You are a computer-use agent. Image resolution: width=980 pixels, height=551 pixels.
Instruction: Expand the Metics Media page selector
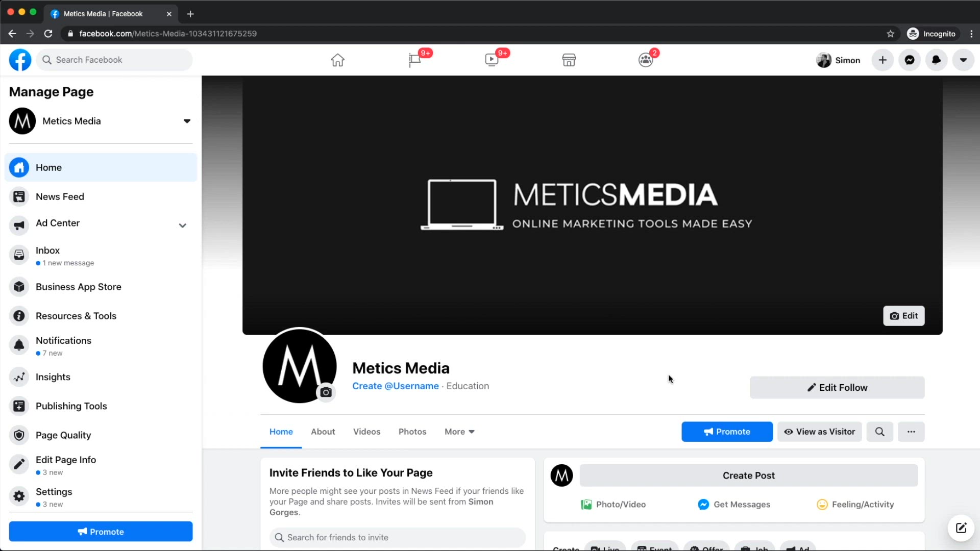tap(187, 121)
